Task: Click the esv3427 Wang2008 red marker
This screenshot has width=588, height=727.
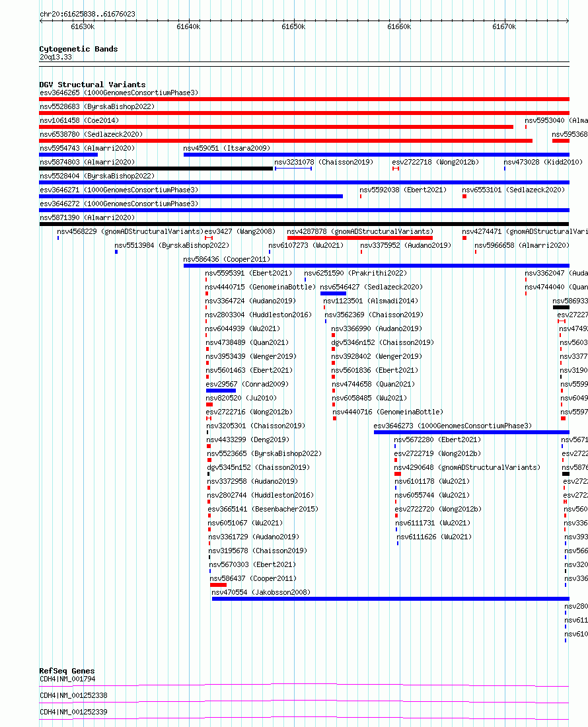Action: tap(209, 238)
